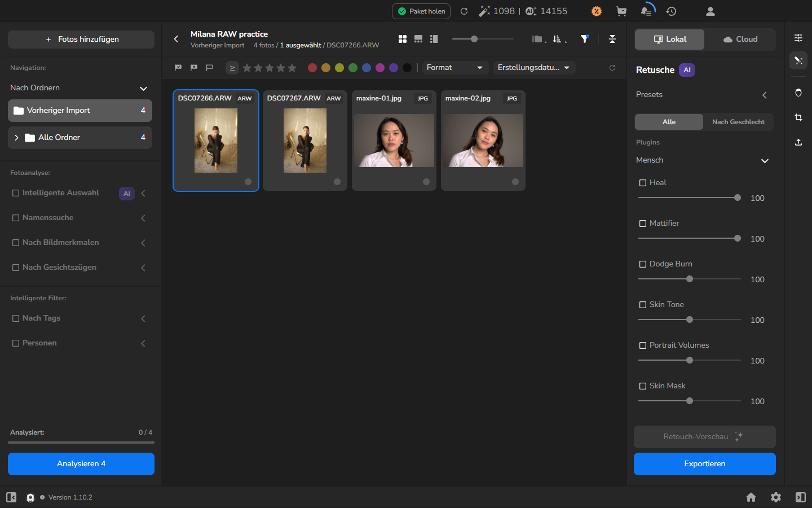Viewport: 812px width, 508px height.
Task: Select the Alle plugins tab
Action: [x=669, y=122]
